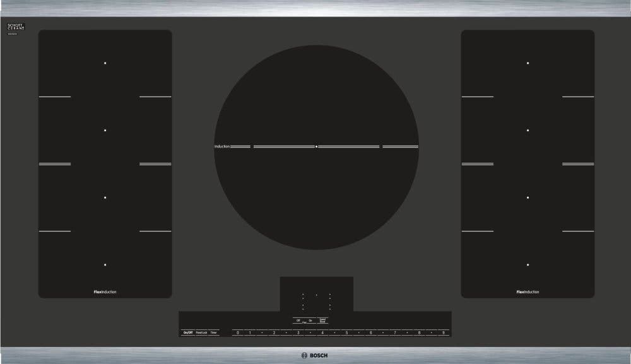631x364 pixels.
Task: Tap the On/Off power control
Action: (188, 332)
